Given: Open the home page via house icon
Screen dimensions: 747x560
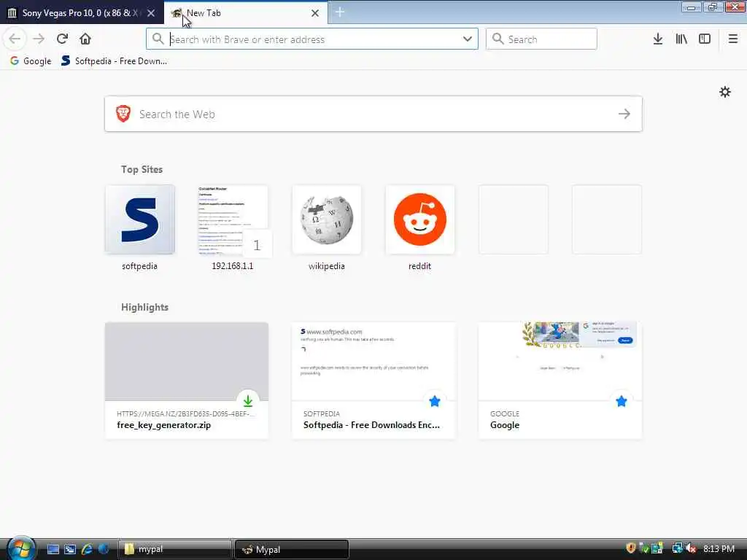Looking at the screenshot, I should 85,39.
